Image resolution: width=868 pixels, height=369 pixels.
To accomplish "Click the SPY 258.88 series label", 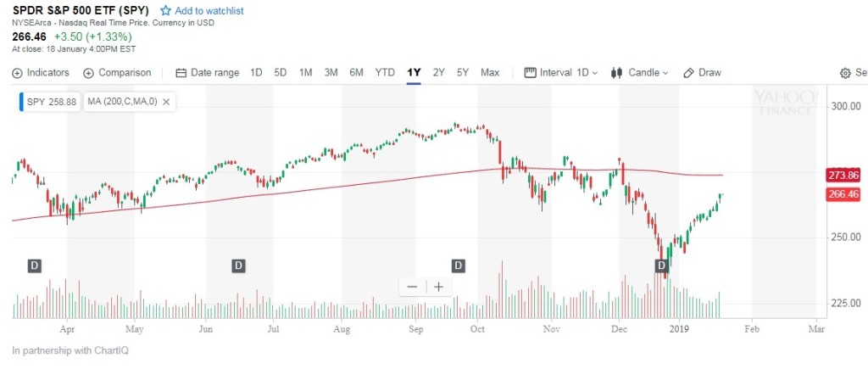I will tap(51, 102).
